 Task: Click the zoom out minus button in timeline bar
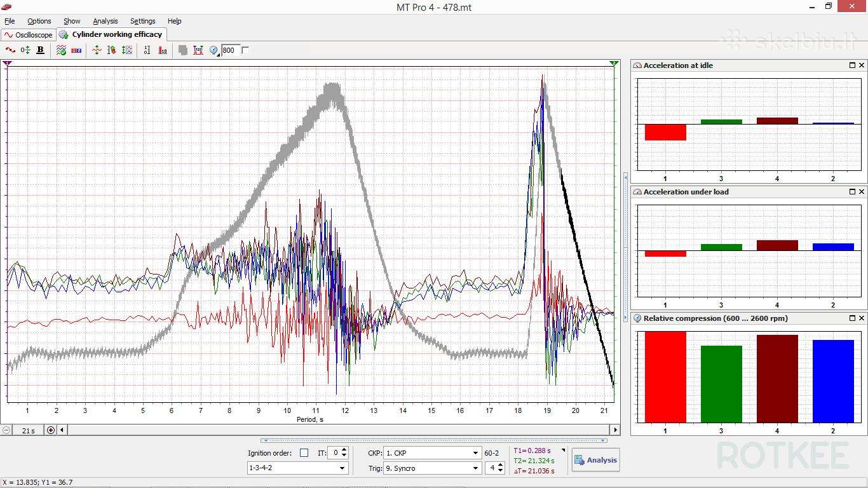6,430
